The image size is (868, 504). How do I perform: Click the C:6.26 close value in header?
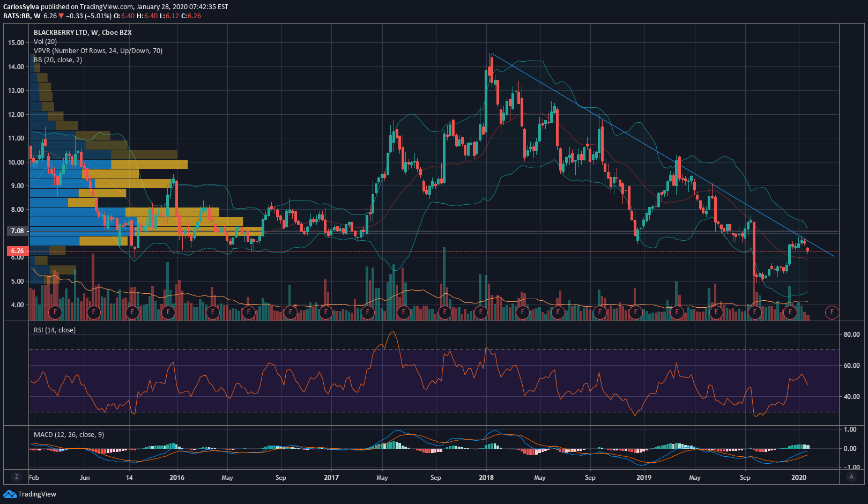click(x=191, y=16)
